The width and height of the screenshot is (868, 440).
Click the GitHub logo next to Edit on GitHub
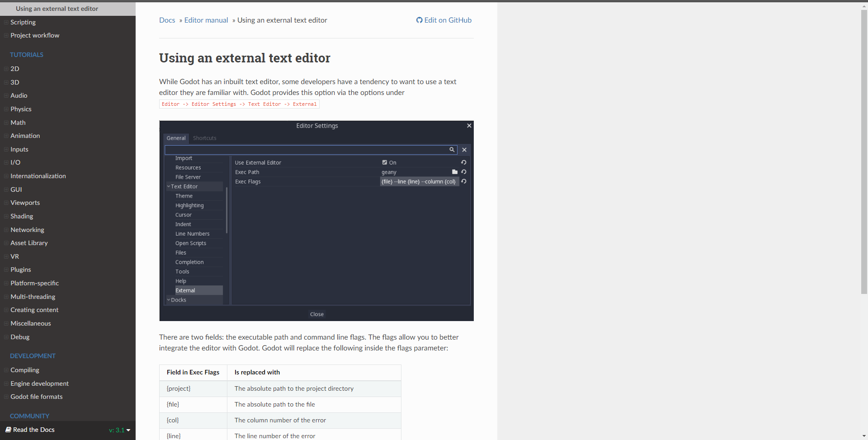click(419, 20)
